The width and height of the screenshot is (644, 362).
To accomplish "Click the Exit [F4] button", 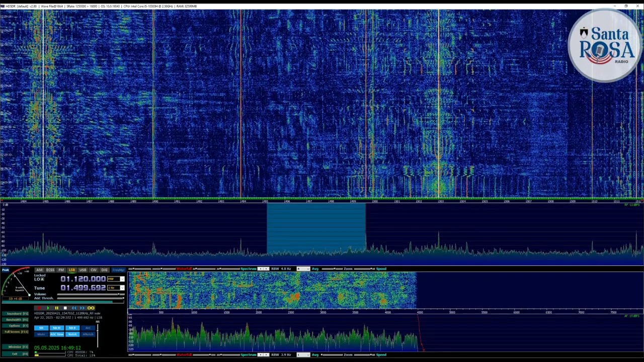I will [15, 354].
